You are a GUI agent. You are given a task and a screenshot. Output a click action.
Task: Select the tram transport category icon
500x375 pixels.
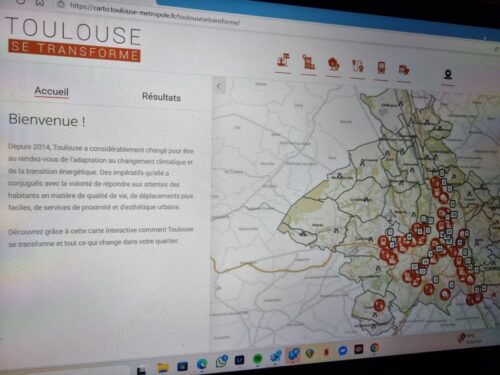tap(381, 68)
